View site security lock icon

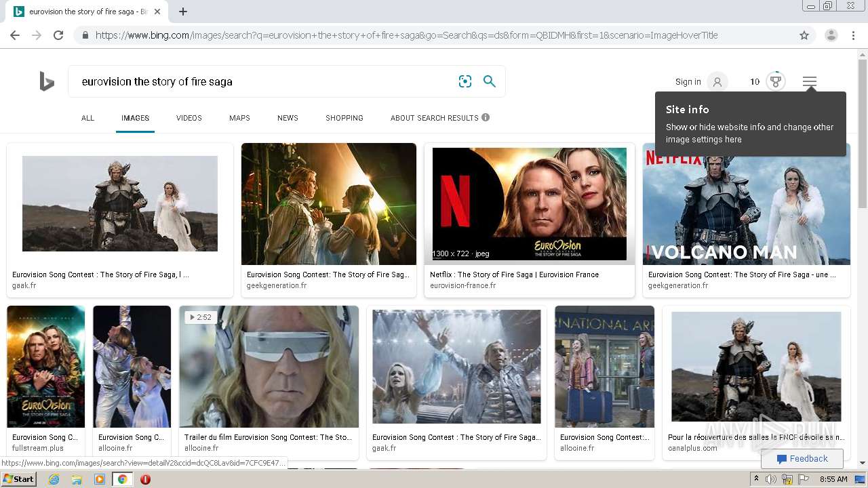point(85,35)
